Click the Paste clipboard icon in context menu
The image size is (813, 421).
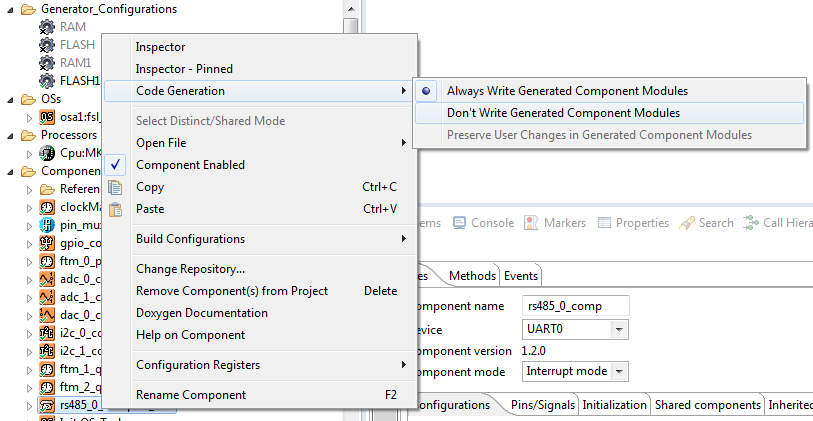click(x=115, y=209)
